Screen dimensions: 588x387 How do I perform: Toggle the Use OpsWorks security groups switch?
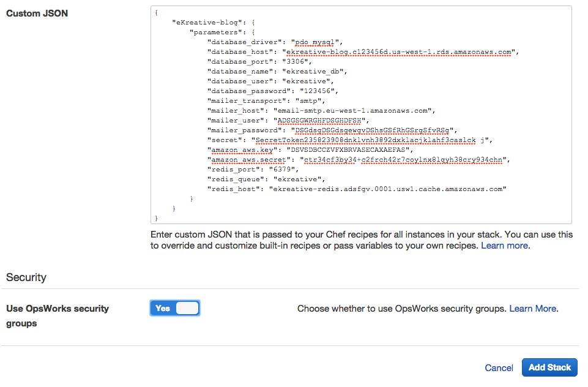click(175, 308)
